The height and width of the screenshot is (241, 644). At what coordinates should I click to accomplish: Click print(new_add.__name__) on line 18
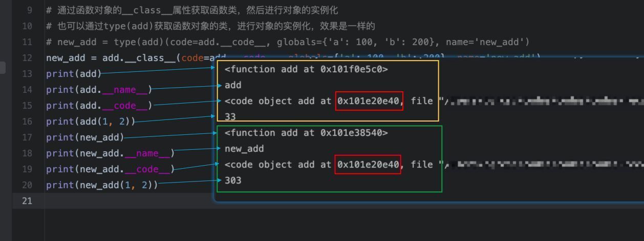coord(111,153)
